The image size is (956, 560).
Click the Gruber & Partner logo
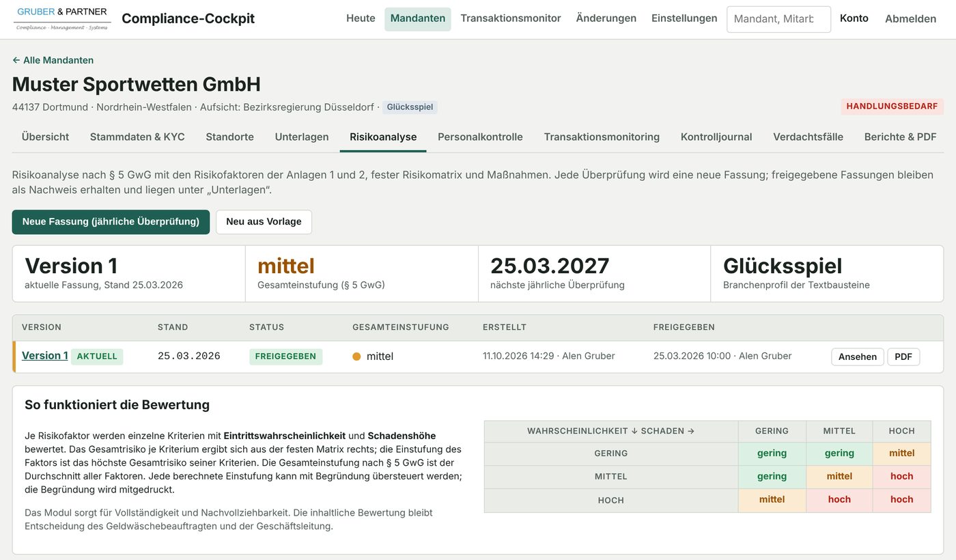click(x=62, y=18)
